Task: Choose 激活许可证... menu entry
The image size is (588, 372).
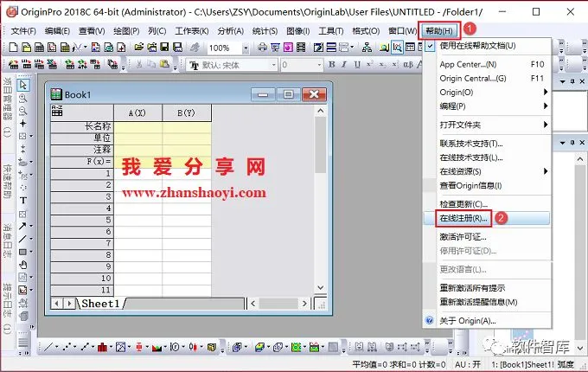Action: (487, 237)
